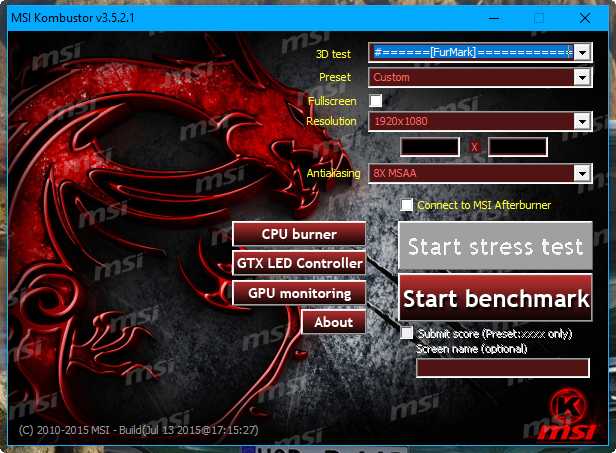This screenshot has width=616, height=453.
Task: Open GPU monitoring
Action: click(x=299, y=293)
